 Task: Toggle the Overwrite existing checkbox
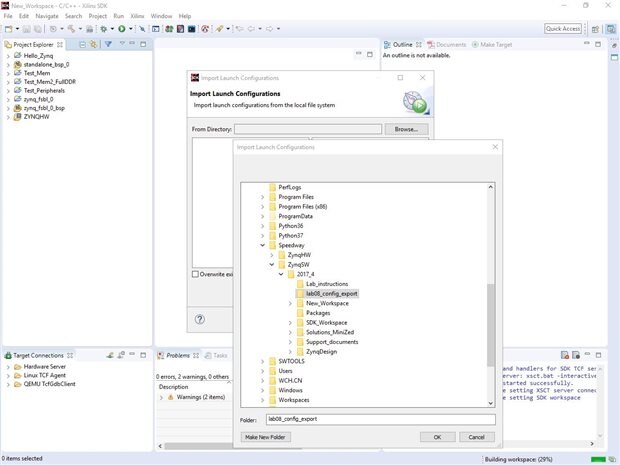pos(195,274)
